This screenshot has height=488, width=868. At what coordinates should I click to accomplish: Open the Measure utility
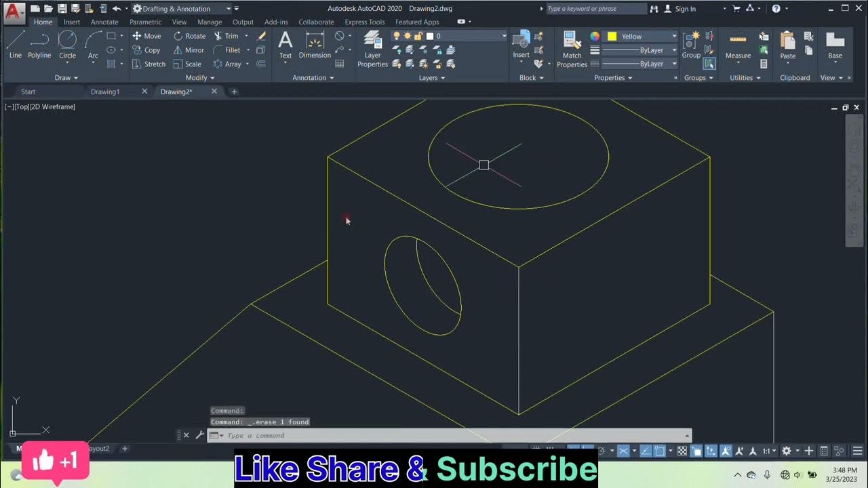(x=738, y=45)
